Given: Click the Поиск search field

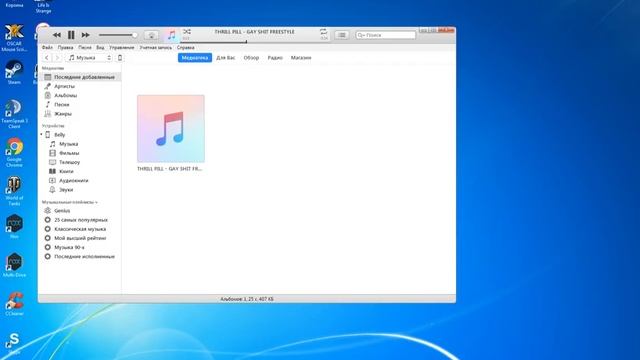Looking at the screenshot, I should pyautogui.click(x=385, y=35).
